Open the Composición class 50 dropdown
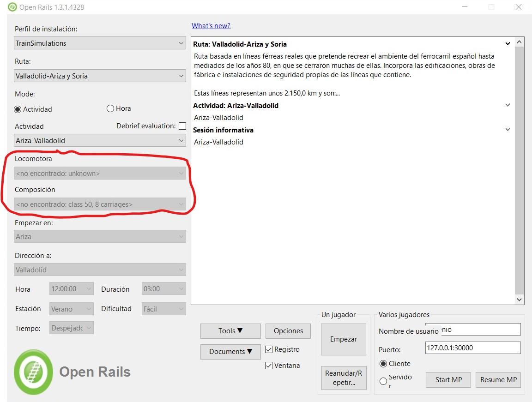 pos(100,204)
